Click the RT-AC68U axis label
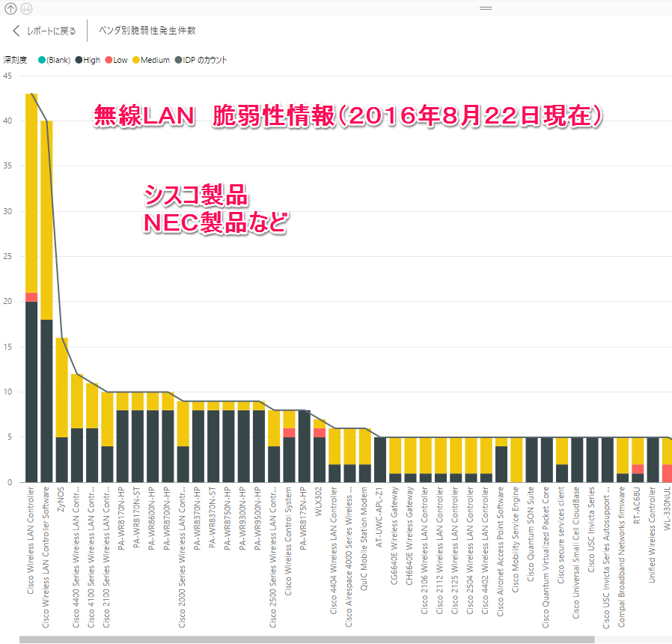 (637, 505)
